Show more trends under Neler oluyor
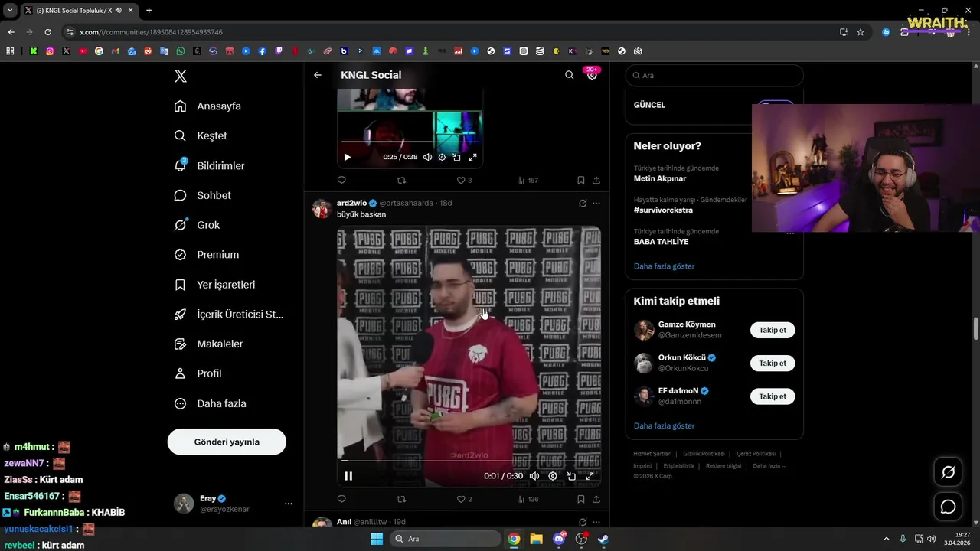The height and width of the screenshot is (551, 980). [x=664, y=266]
